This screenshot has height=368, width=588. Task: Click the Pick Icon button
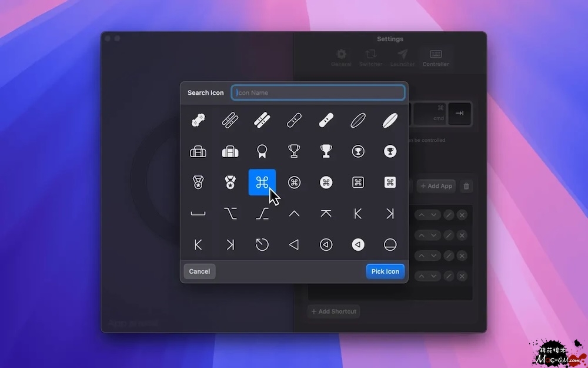[x=385, y=271]
